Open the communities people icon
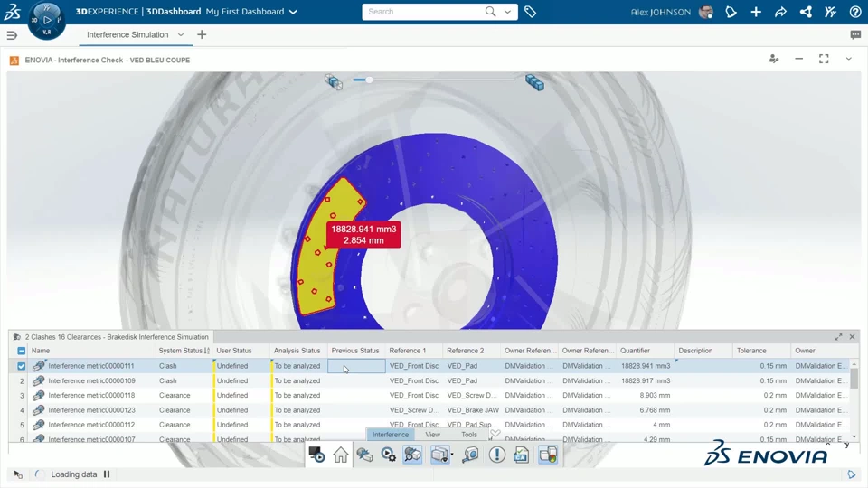 [830, 12]
